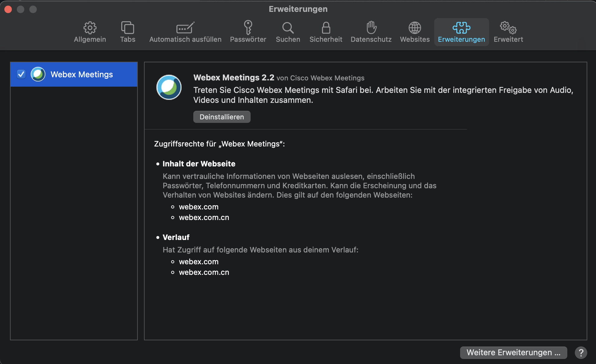
Task: Click 'Hat Zugriff auf folgende Webseiten' text
Action: coord(261,250)
